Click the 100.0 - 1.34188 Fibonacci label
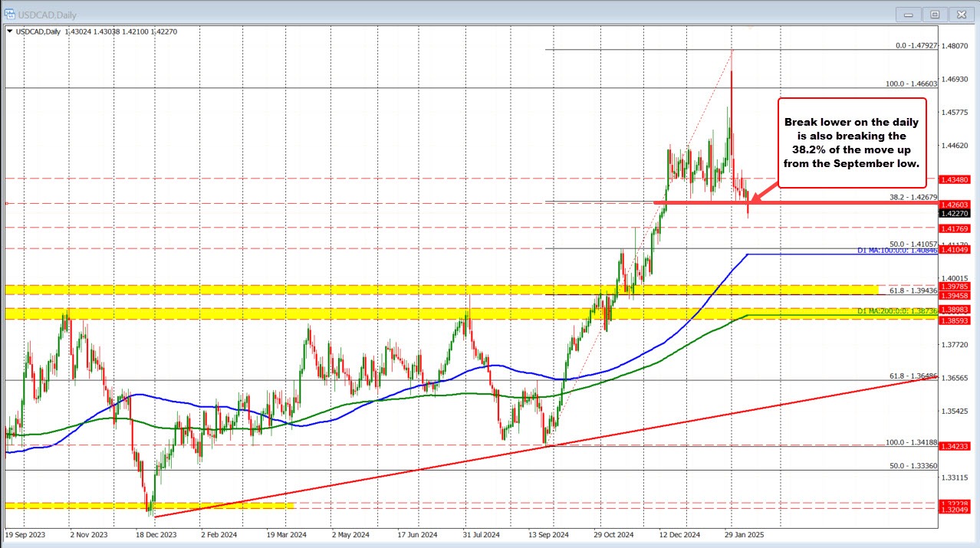Viewport: 980px width, 548px height. coord(913,442)
